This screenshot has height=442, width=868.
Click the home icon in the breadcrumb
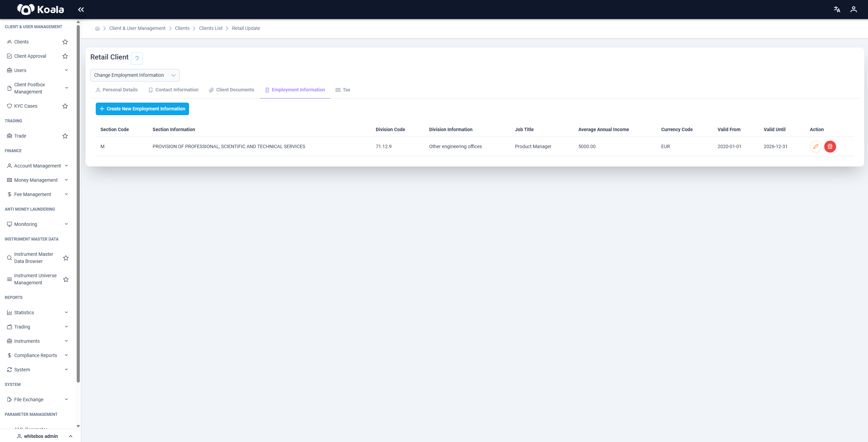pyautogui.click(x=97, y=29)
